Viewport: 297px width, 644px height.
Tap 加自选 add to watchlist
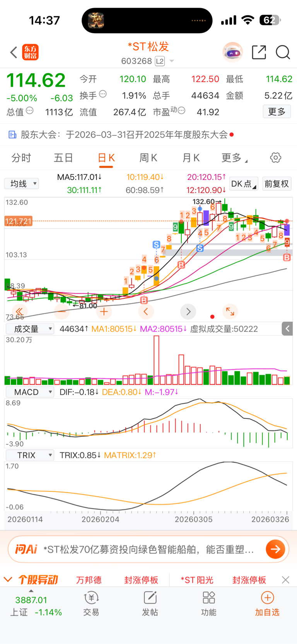(x=267, y=603)
